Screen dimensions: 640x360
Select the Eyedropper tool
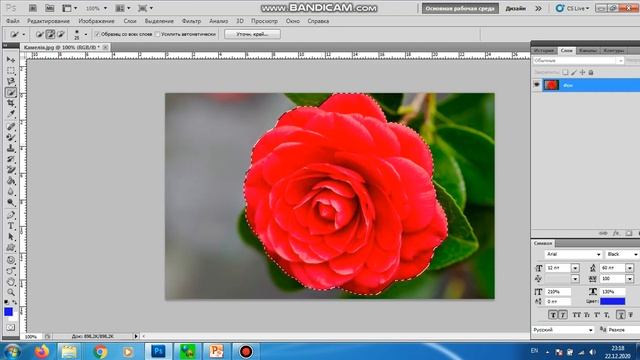tap(11, 114)
